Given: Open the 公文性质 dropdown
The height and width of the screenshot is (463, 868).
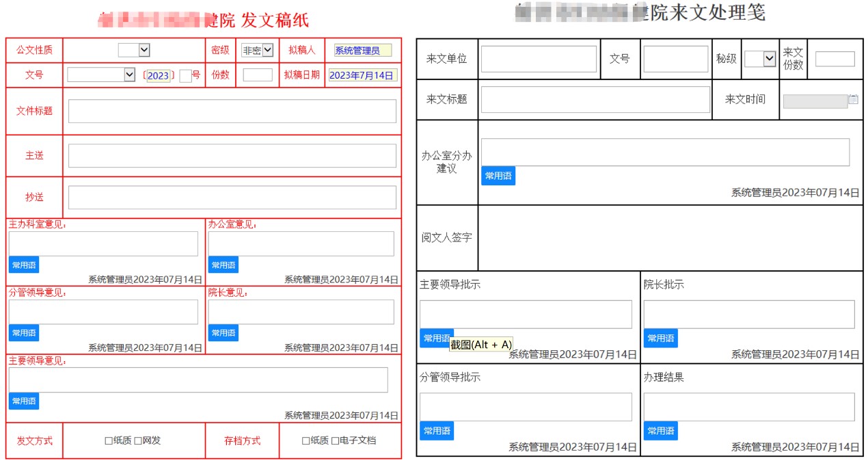Looking at the screenshot, I should click(x=134, y=50).
